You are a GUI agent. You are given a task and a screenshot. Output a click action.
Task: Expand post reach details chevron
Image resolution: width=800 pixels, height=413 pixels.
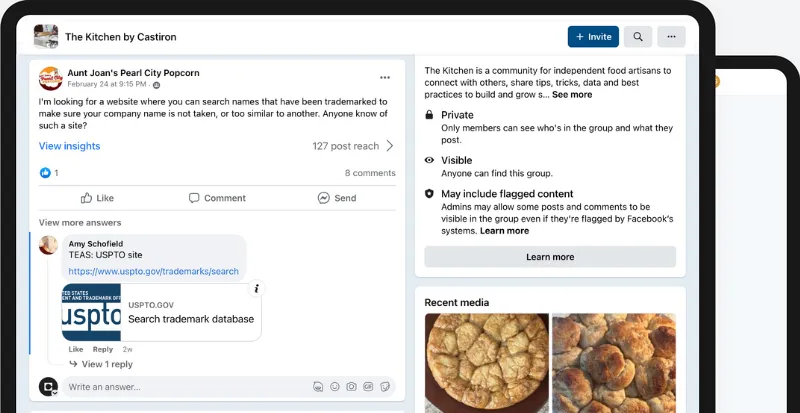pos(389,146)
